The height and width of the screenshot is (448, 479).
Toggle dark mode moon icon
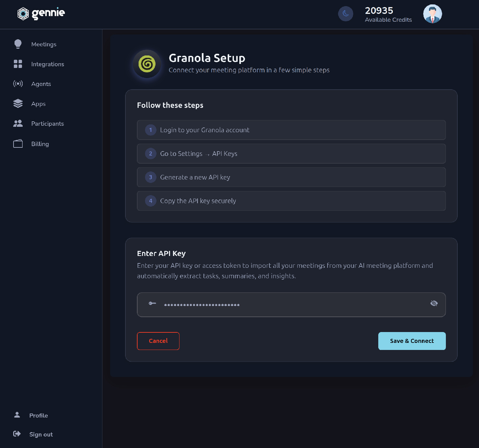pyautogui.click(x=345, y=14)
